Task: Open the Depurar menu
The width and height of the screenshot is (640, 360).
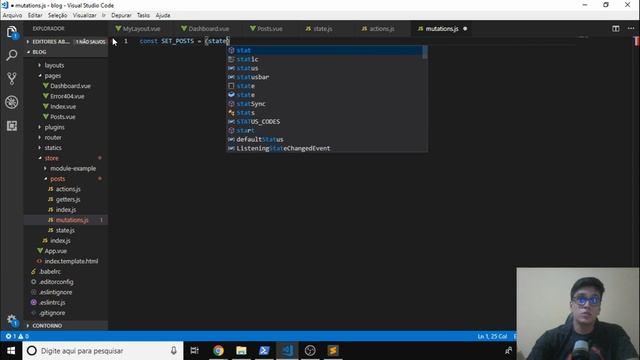Action: pyautogui.click(x=121, y=15)
